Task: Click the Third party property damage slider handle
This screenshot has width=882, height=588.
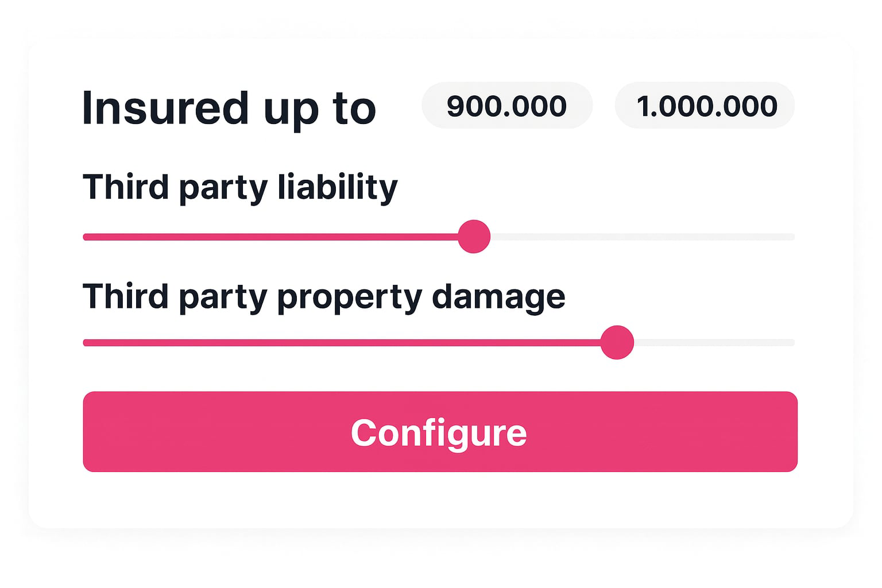Action: [x=617, y=342]
